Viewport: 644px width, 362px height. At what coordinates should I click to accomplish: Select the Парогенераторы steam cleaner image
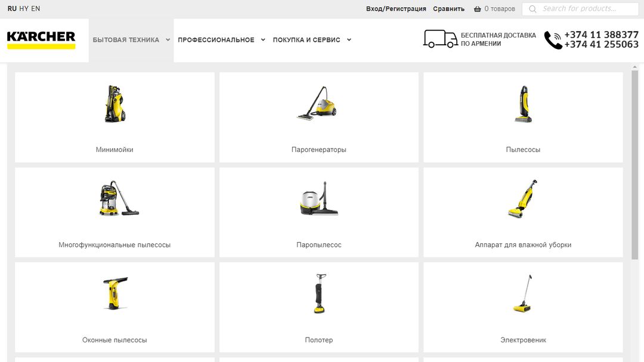coord(317,103)
